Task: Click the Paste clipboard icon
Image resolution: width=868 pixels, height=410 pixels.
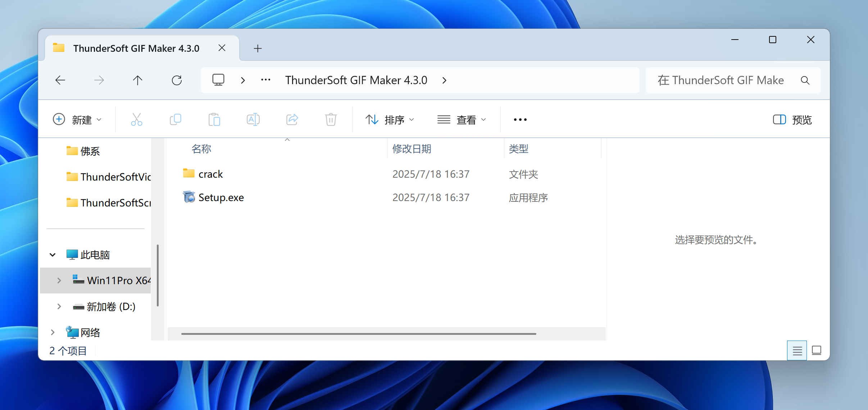Action: point(214,119)
